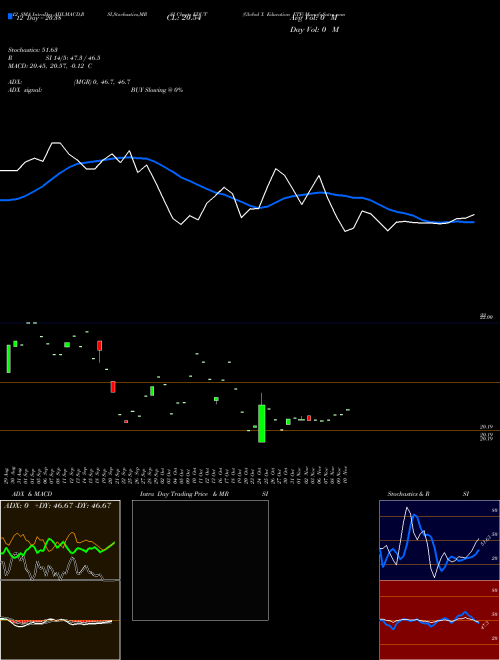Click the 'MACD: 20.45, 20.57, -0.12 C' line
This screenshot has width=500, height=660.
(50, 66)
